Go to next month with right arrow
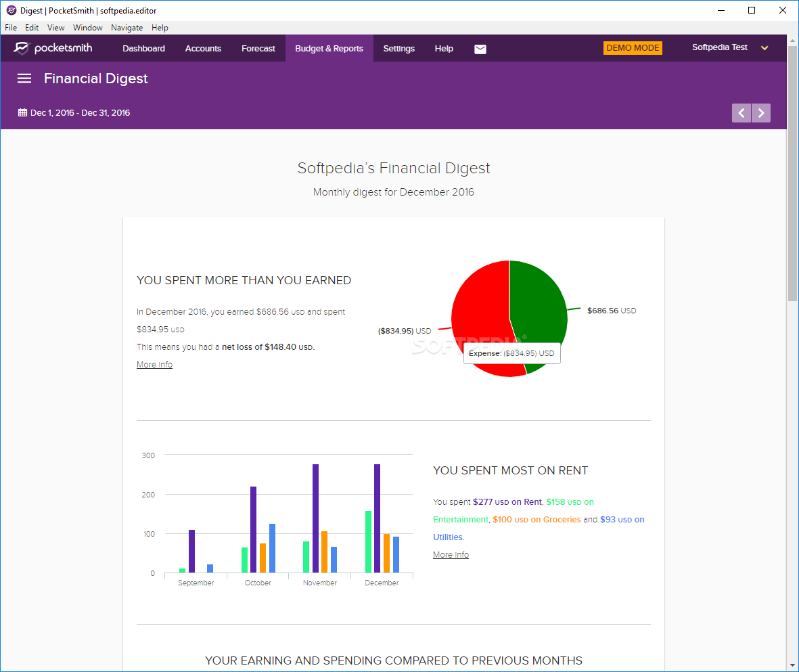 pyautogui.click(x=761, y=113)
